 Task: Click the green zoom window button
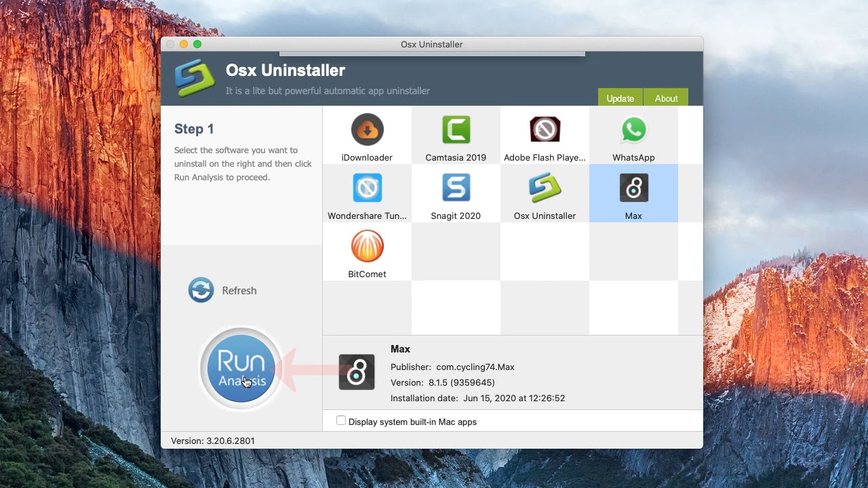point(197,44)
